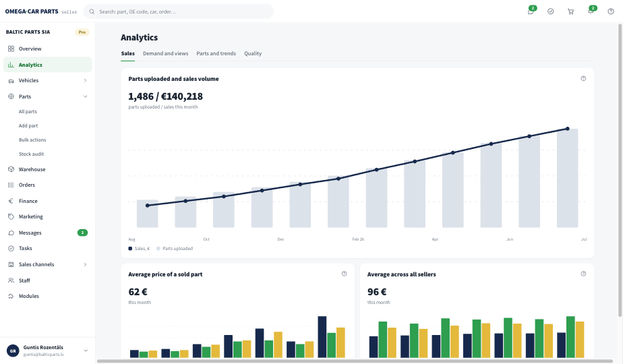Click the Finance euro icon
Image resolution: width=623 pixels, height=364 pixels.
click(x=11, y=201)
